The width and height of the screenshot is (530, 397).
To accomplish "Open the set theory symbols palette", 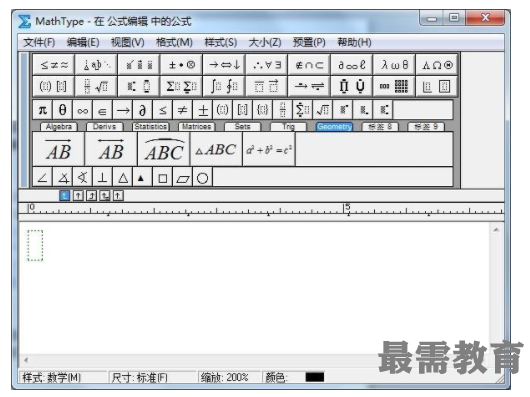I will [310, 65].
